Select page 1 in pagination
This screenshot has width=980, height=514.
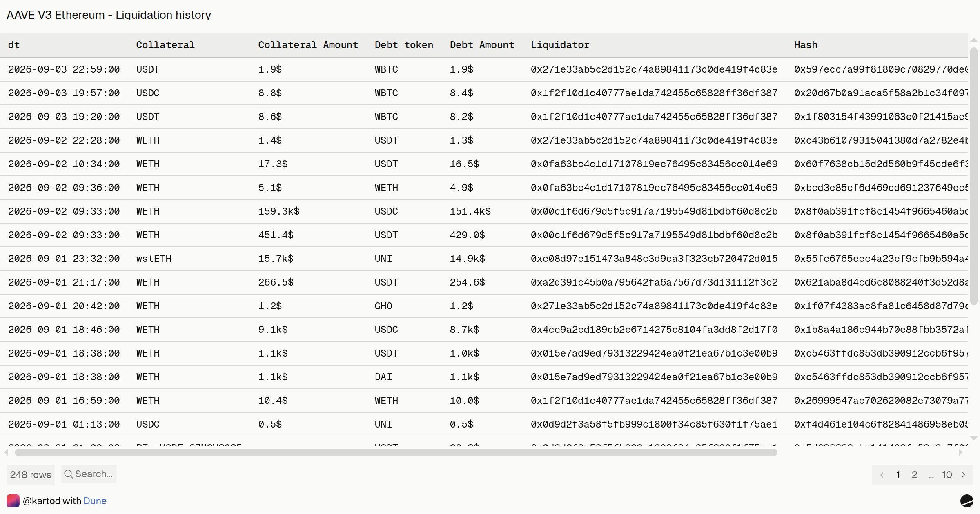(898, 475)
